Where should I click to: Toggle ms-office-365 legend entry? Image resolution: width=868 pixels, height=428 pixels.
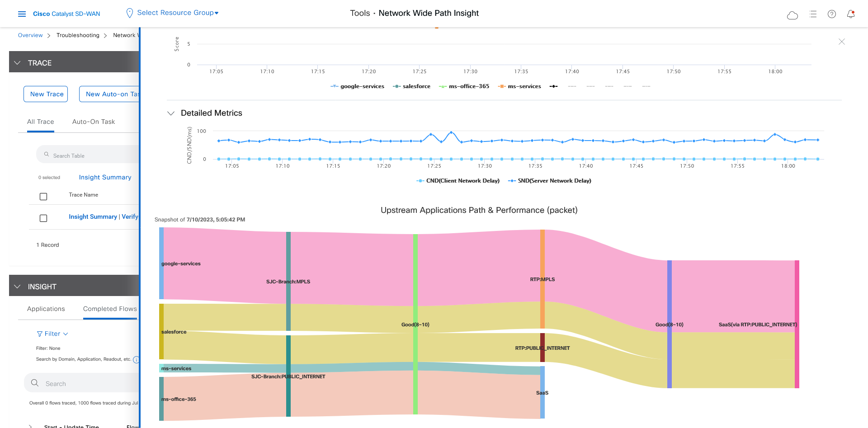pos(464,86)
